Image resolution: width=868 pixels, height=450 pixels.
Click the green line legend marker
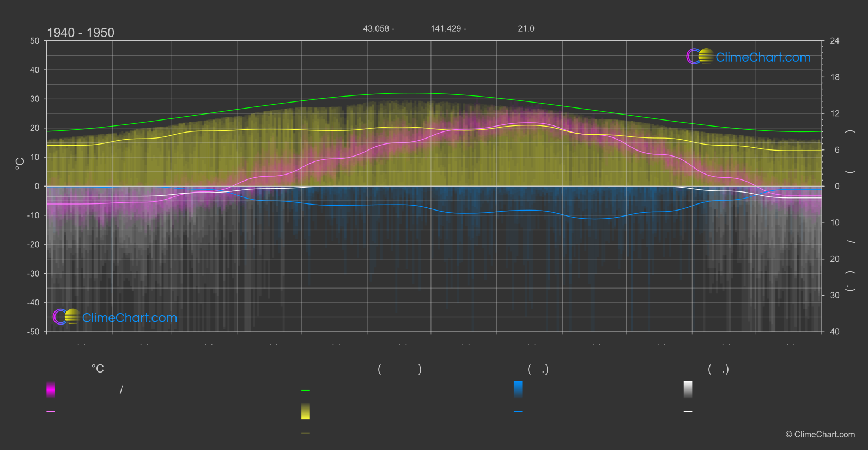(306, 391)
